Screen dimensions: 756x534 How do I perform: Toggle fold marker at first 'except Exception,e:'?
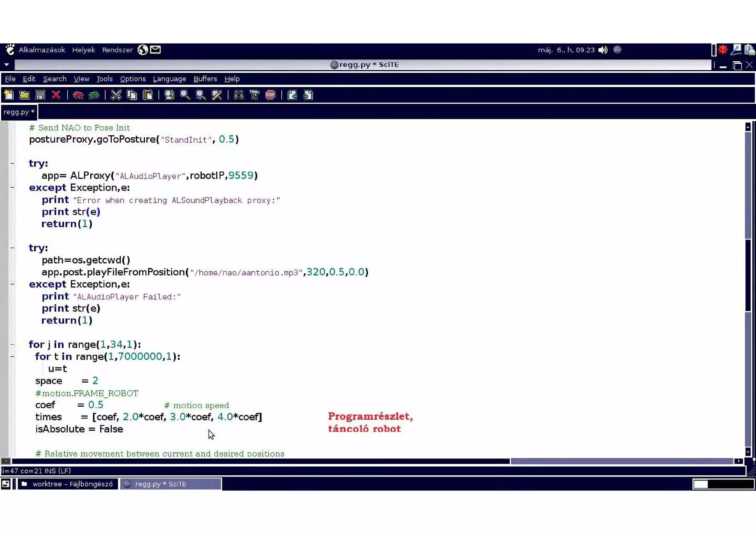coord(12,187)
